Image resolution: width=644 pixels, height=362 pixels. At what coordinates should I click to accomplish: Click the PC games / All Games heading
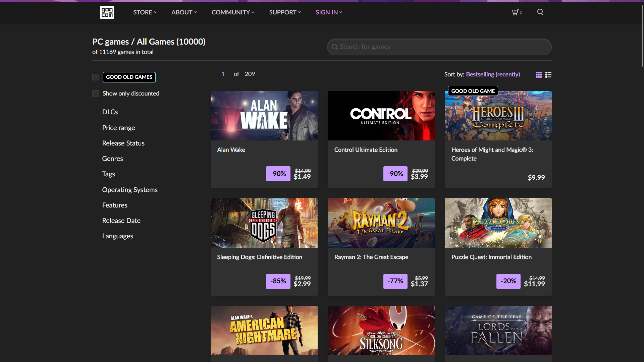pyautogui.click(x=149, y=42)
